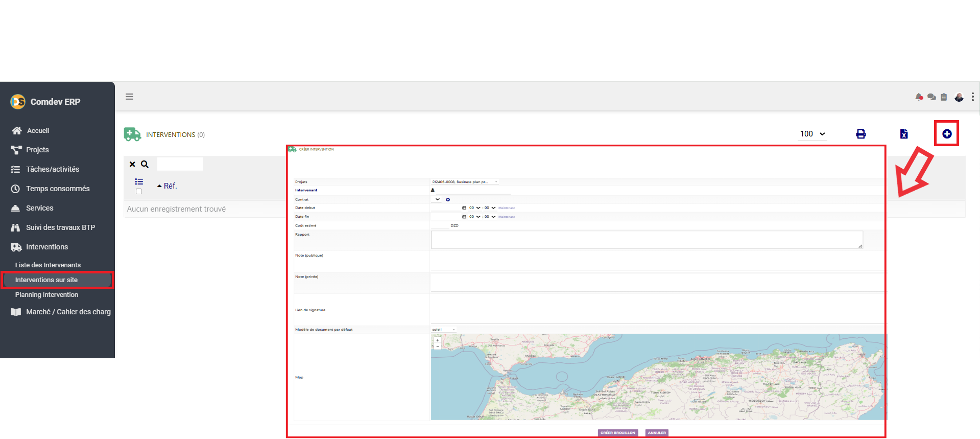
Task: Click the Note (publique) text area
Action: (x=658, y=261)
